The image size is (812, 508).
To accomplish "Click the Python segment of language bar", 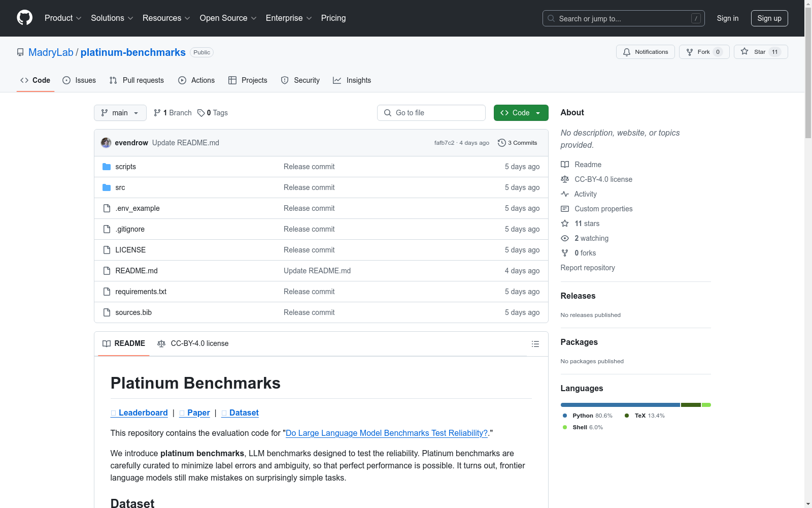I will pyautogui.click(x=620, y=405).
